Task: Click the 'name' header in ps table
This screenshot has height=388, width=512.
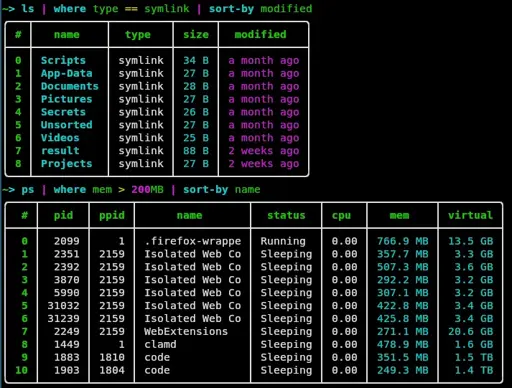Action: click(x=189, y=215)
